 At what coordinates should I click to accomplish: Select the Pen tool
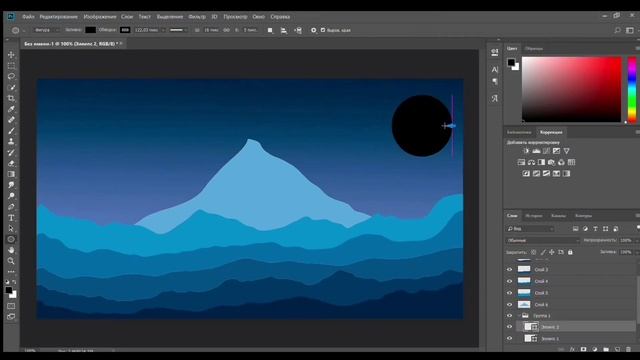(11, 207)
